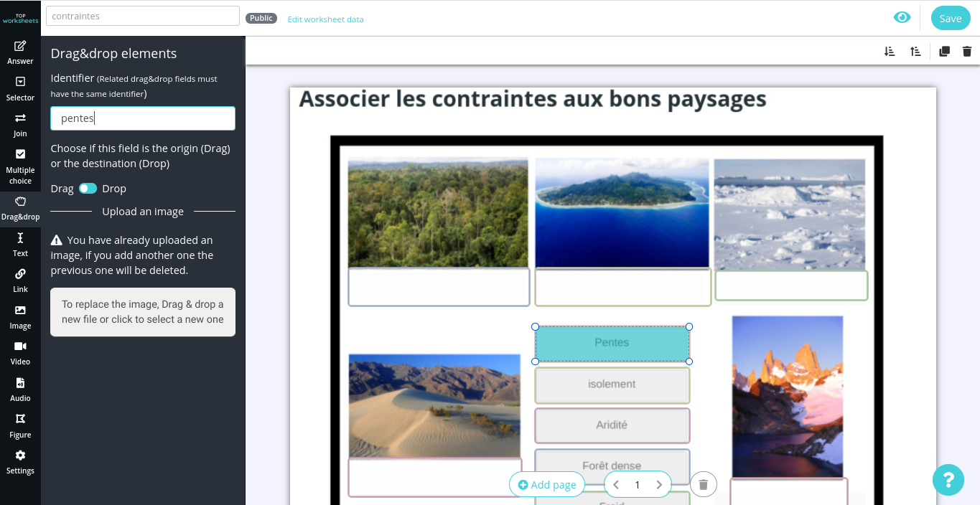The width and height of the screenshot is (980, 505).
Task: Open the help question mark
Action: point(948,480)
